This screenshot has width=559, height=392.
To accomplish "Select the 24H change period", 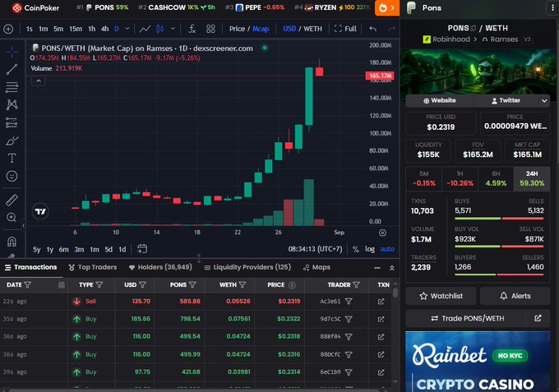I will pos(532,179).
